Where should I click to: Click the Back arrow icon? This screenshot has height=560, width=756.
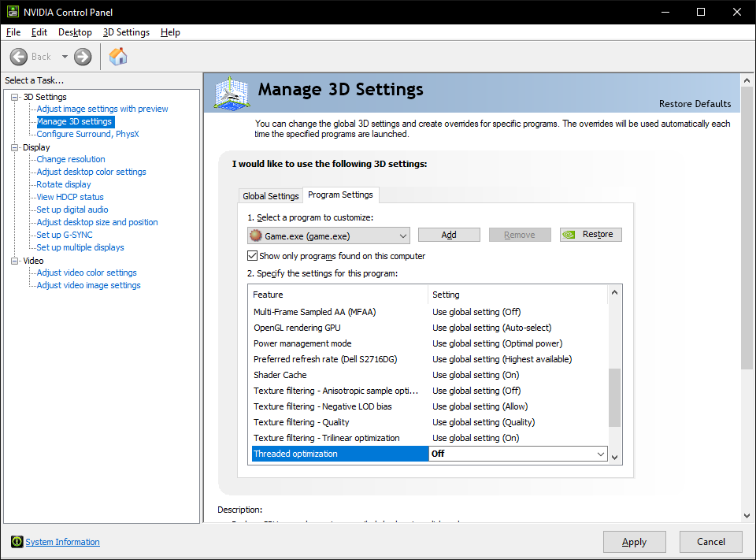tap(19, 57)
